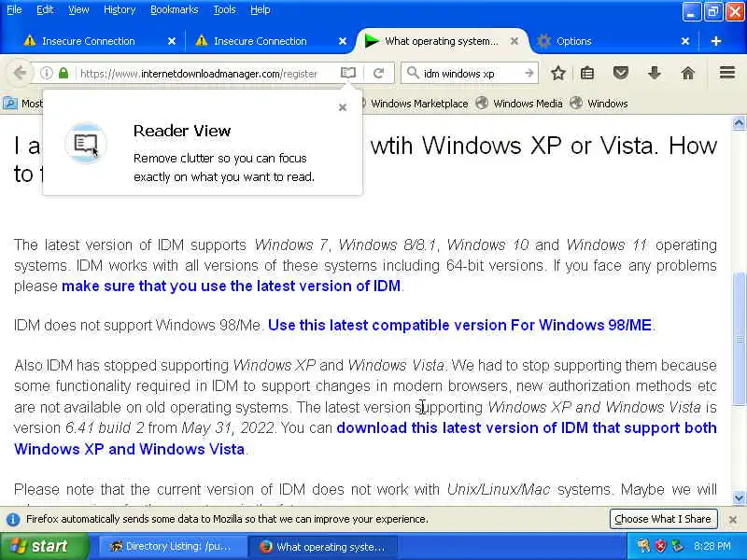
Task: Click the search box with idm windows xp
Action: 470,74
